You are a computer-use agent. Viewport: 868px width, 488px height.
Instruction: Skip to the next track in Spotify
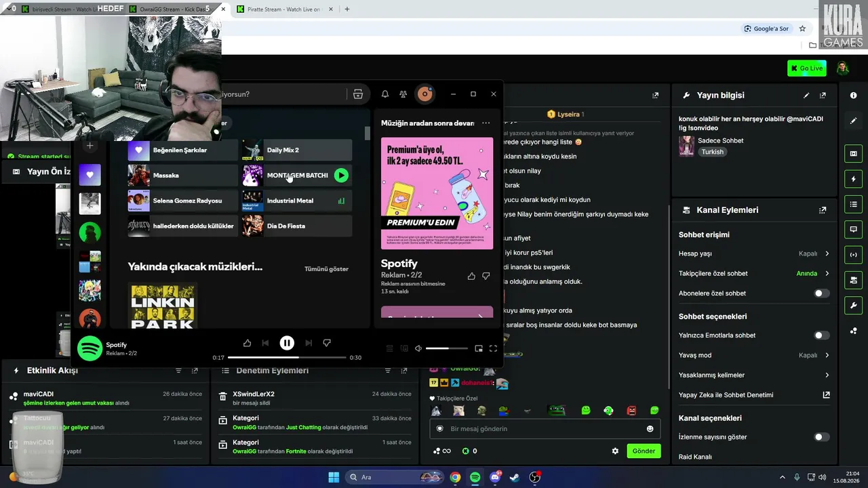point(309,344)
